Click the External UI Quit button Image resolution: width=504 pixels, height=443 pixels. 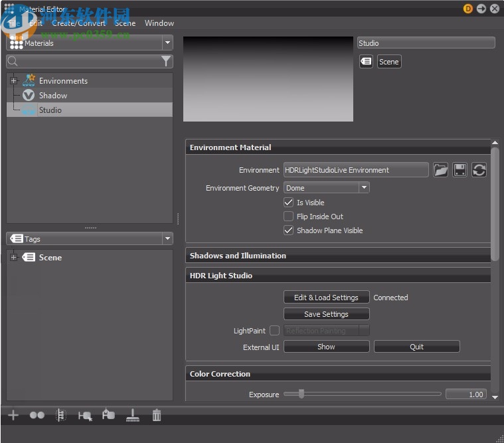[416, 347]
